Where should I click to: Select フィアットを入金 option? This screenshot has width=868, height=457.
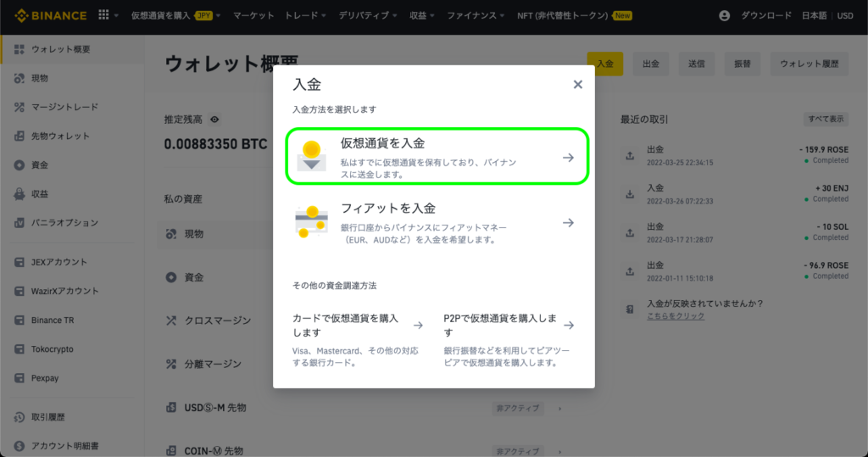[x=437, y=223]
